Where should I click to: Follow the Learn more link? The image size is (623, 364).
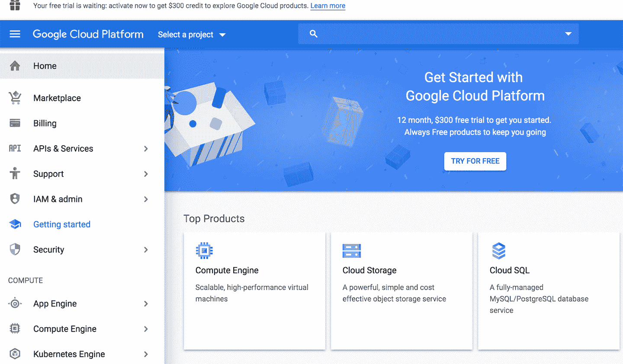[x=328, y=6]
